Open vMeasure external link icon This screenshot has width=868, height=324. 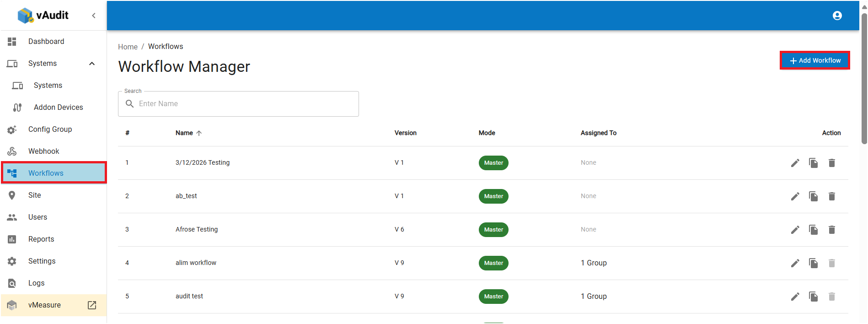pos(92,305)
